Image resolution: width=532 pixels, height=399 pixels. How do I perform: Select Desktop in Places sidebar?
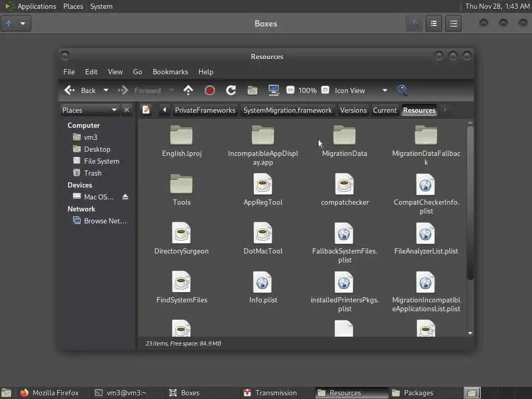coord(98,149)
